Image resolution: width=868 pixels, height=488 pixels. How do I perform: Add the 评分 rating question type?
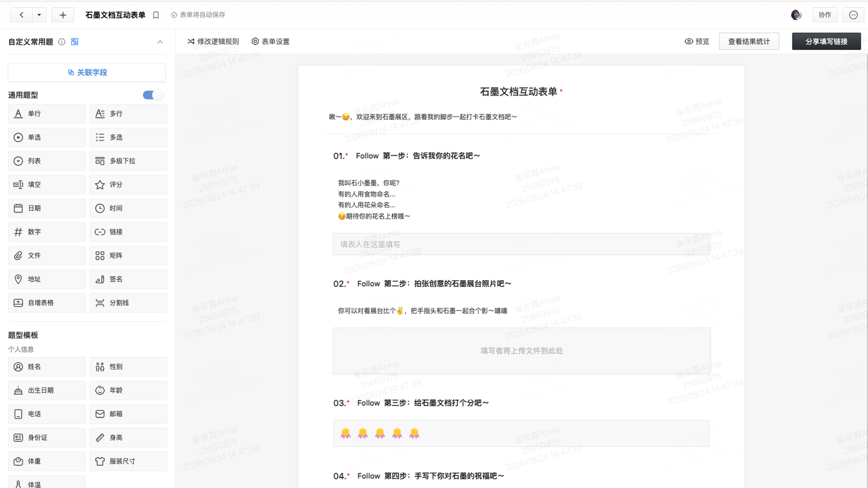[128, 184]
